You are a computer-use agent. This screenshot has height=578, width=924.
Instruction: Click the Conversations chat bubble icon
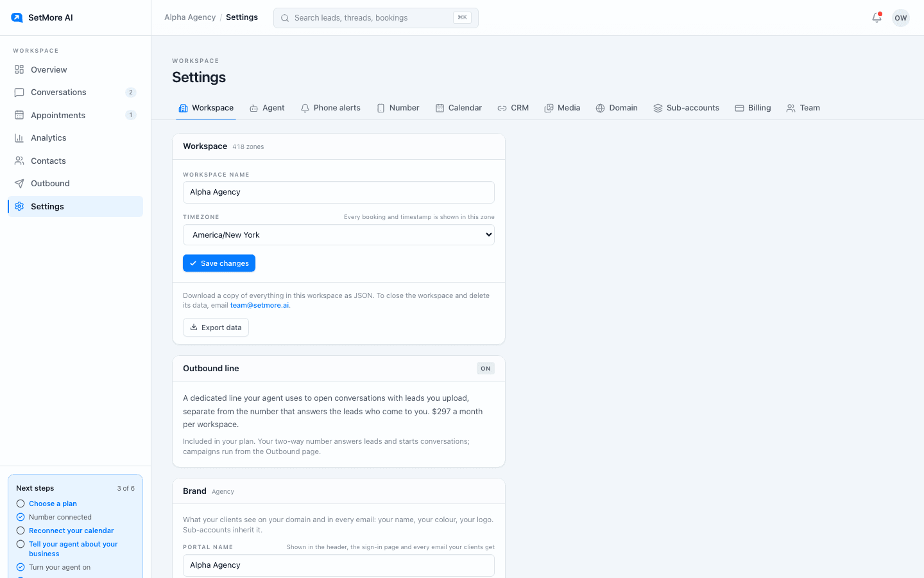[x=19, y=92]
